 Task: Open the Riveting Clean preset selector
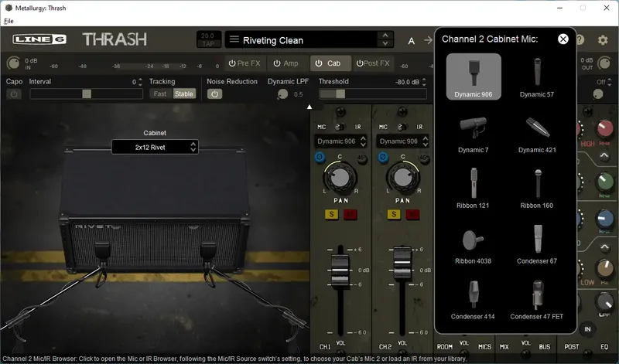click(x=301, y=40)
